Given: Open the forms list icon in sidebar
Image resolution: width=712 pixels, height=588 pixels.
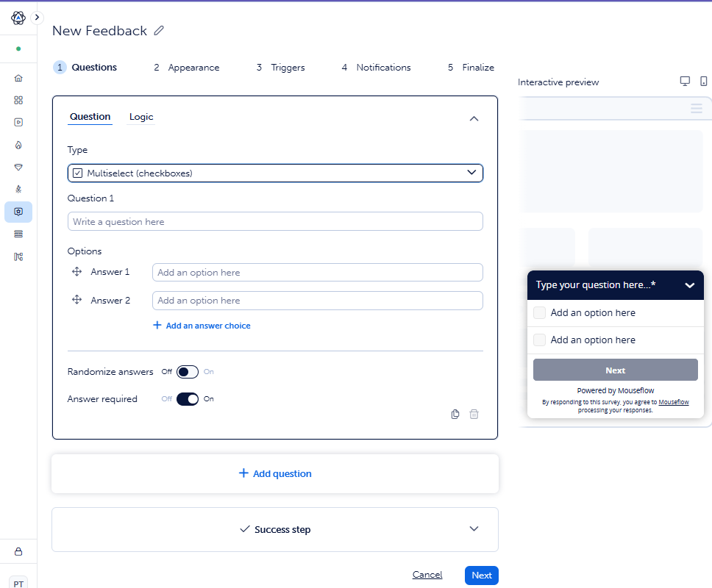Looking at the screenshot, I should pos(18,234).
